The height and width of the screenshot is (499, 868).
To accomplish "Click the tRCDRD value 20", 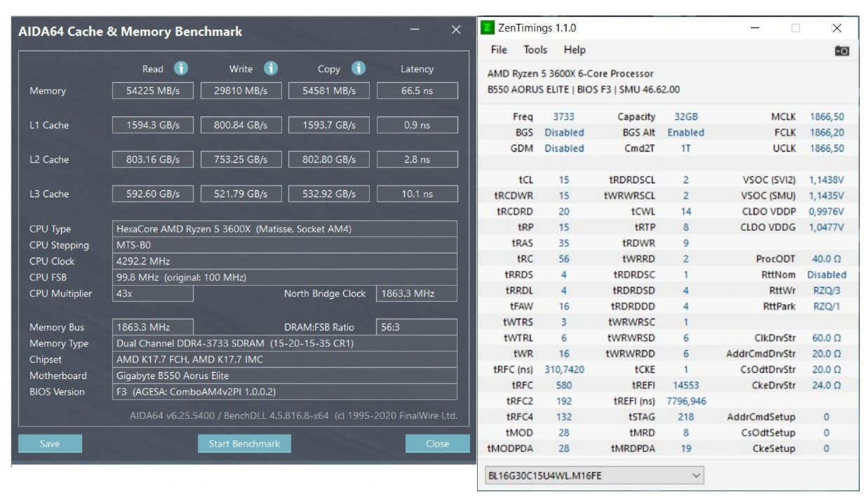I will coord(563,211).
